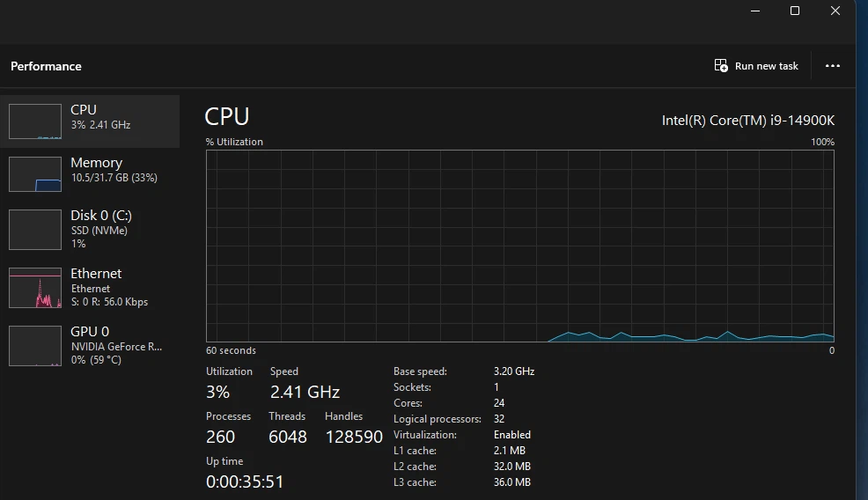This screenshot has width=868, height=500.
Task: Click the Disk 0 mini graph thumbnail
Action: [x=35, y=229]
